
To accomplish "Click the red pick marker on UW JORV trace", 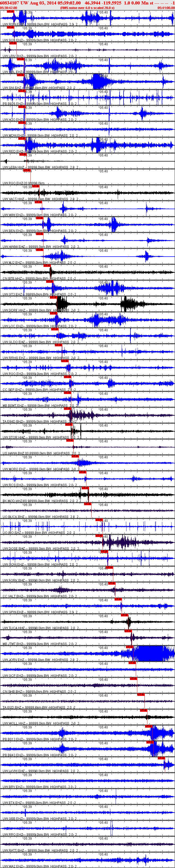I will [129, 647].
